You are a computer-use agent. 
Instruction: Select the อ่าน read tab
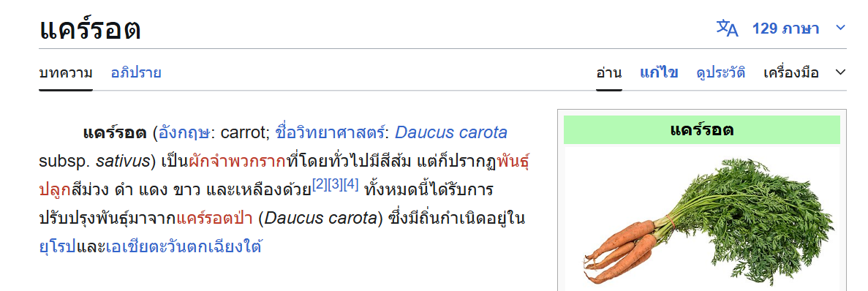point(609,72)
